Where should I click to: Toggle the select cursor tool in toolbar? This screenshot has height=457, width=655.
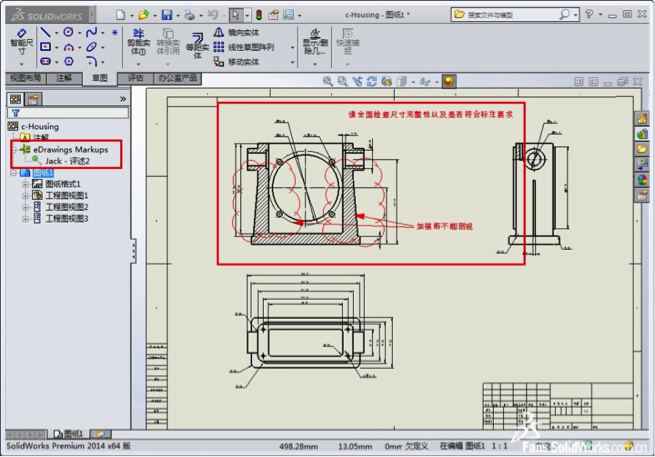pyautogui.click(x=235, y=15)
